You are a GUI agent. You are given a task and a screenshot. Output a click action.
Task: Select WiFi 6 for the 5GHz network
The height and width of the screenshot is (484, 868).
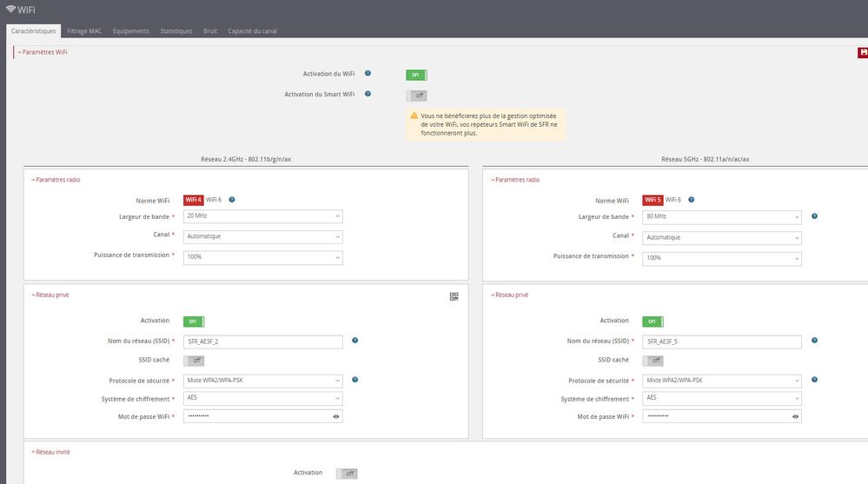(x=673, y=200)
